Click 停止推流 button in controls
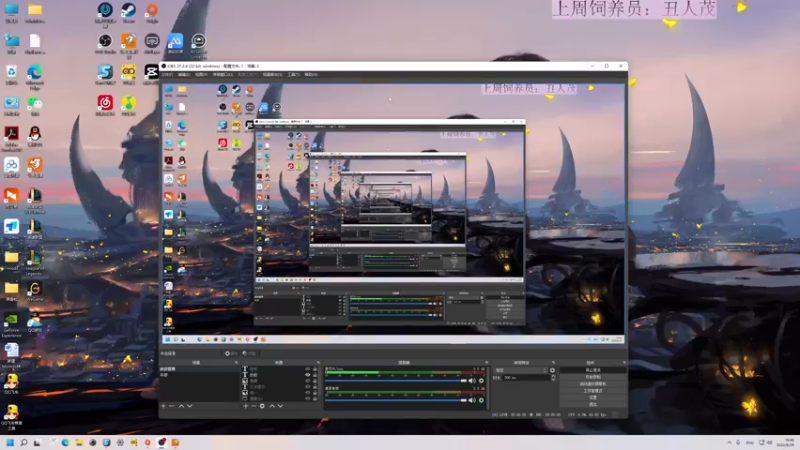800x450 pixels. tap(592, 370)
